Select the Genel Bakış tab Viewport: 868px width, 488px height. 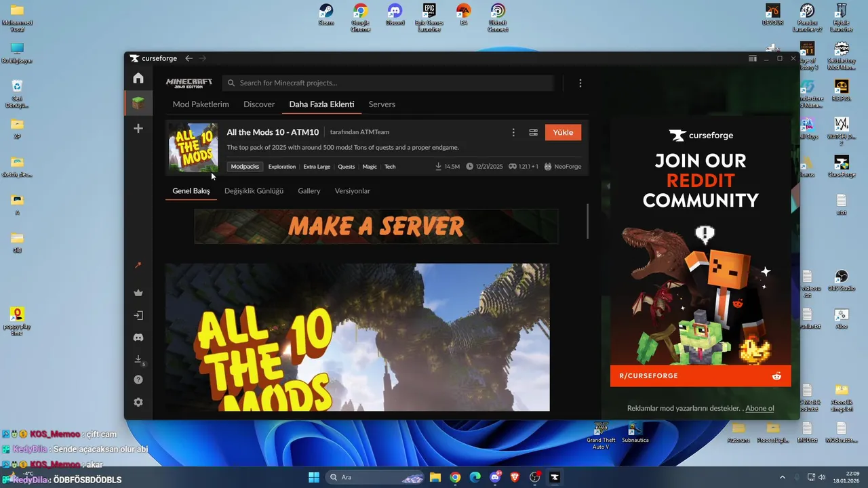pos(191,191)
